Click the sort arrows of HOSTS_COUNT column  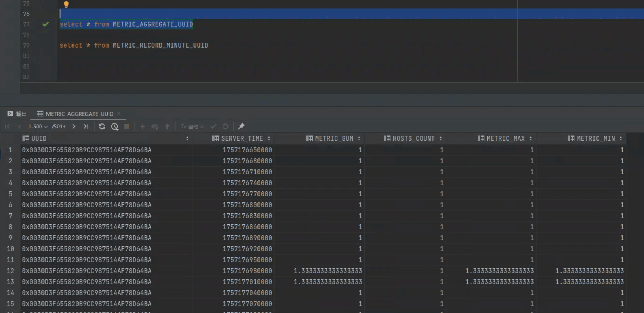(440, 139)
